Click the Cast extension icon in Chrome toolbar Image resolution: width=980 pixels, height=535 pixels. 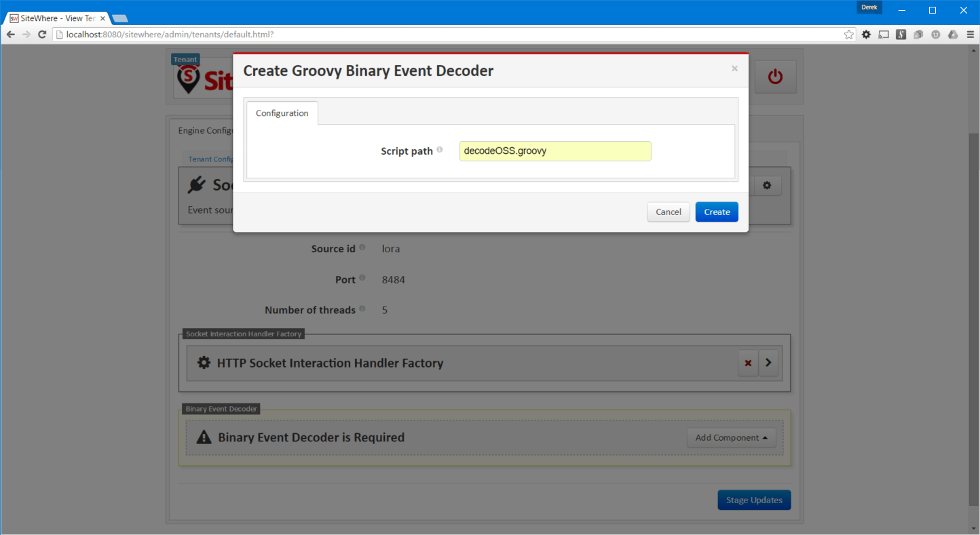pos(883,34)
